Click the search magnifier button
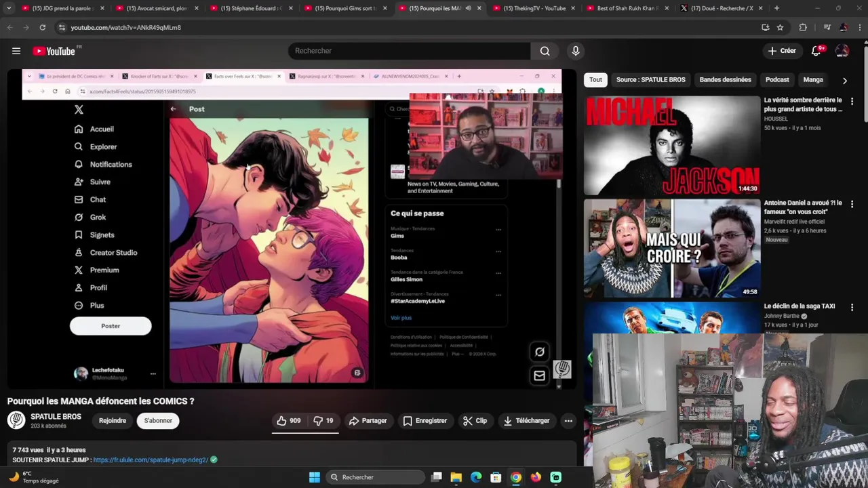This screenshot has height=488, width=868. tap(545, 51)
